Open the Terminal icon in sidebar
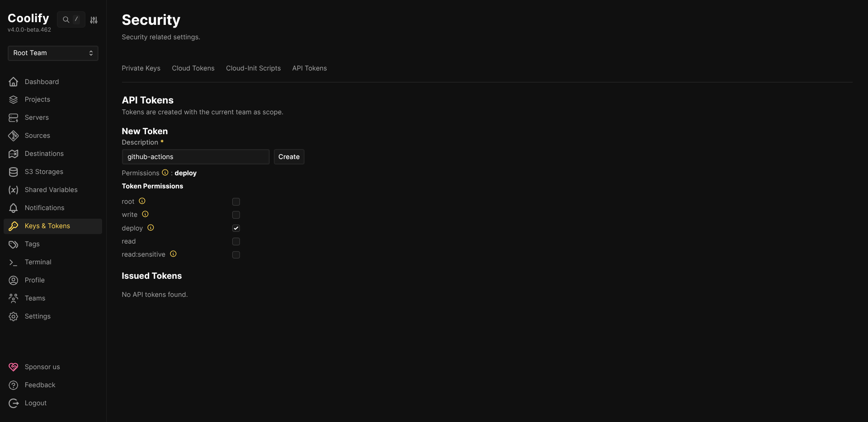The image size is (868, 422). click(x=14, y=263)
